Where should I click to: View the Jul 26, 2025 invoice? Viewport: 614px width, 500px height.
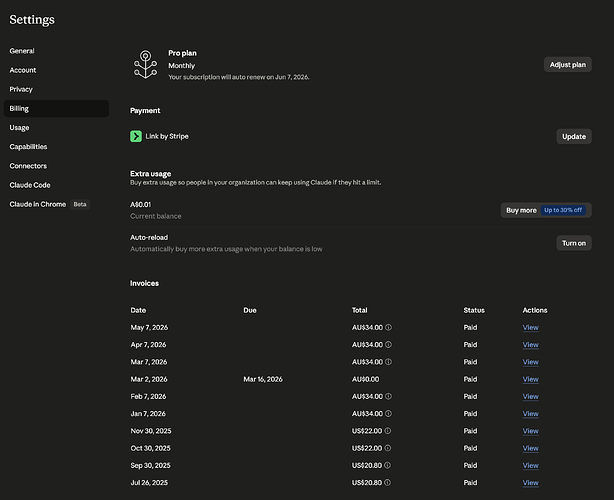[x=531, y=482]
